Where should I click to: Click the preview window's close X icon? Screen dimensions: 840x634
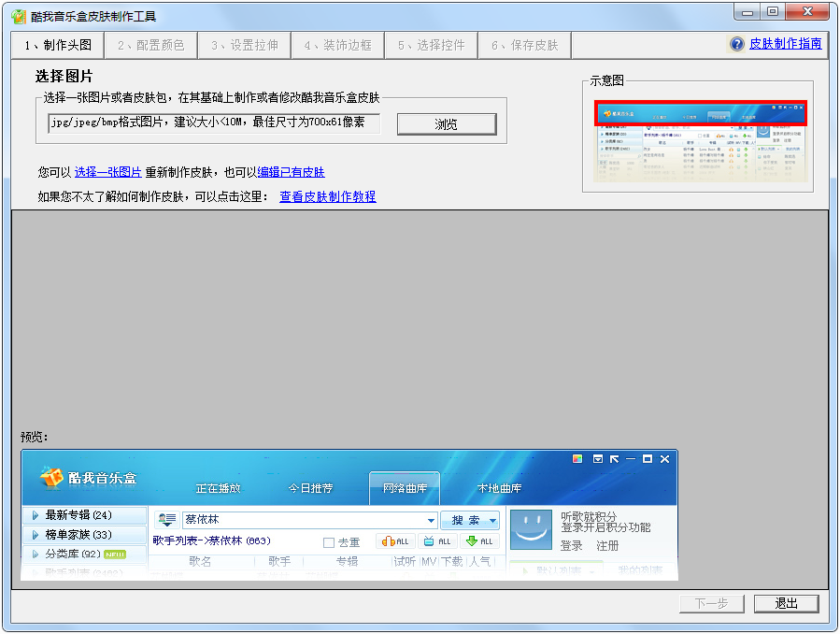click(665, 459)
